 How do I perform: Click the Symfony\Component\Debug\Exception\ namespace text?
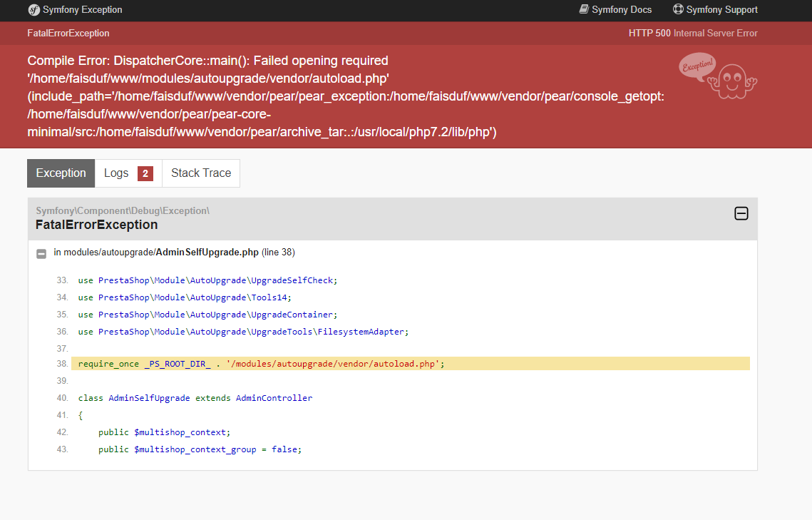[123, 211]
